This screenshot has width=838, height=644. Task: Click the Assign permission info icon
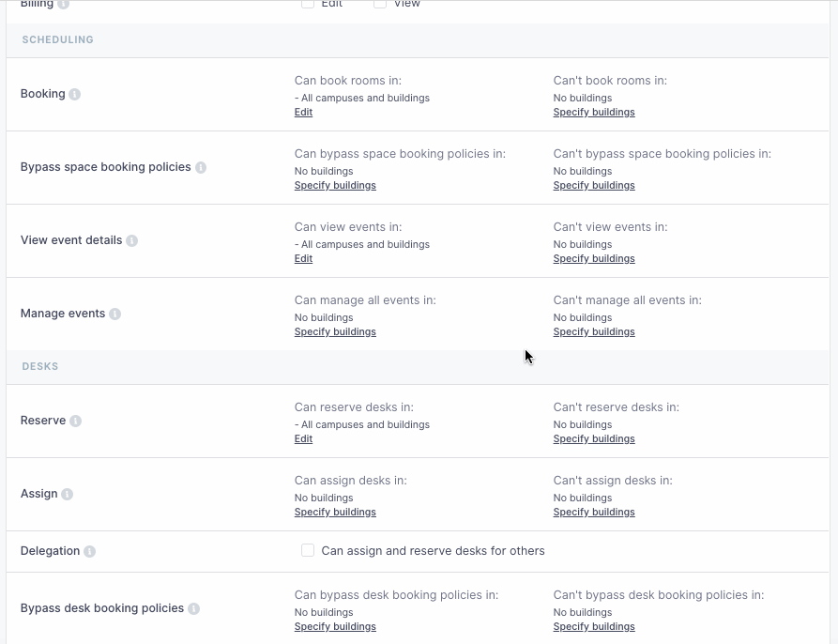pyautogui.click(x=68, y=493)
